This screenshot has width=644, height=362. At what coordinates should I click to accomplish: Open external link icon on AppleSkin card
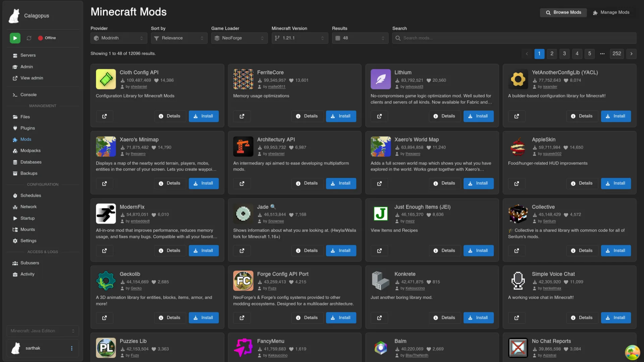pos(517,183)
